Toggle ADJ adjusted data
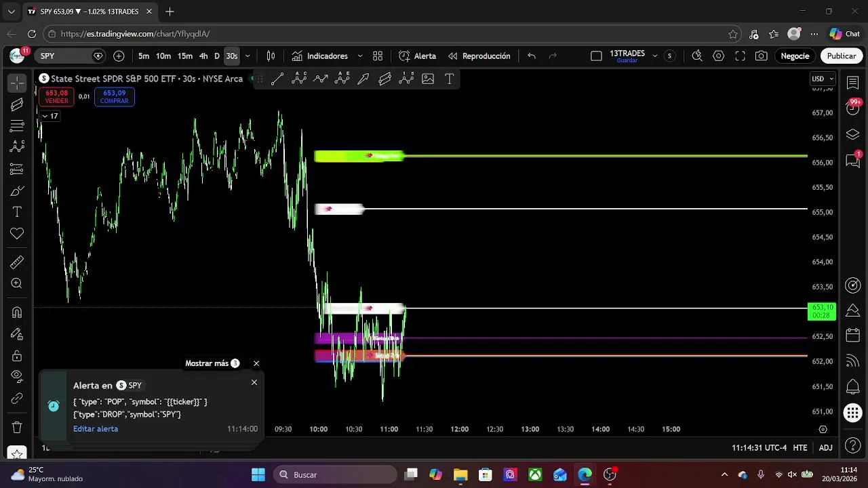The width and height of the screenshot is (868, 488). (825, 448)
